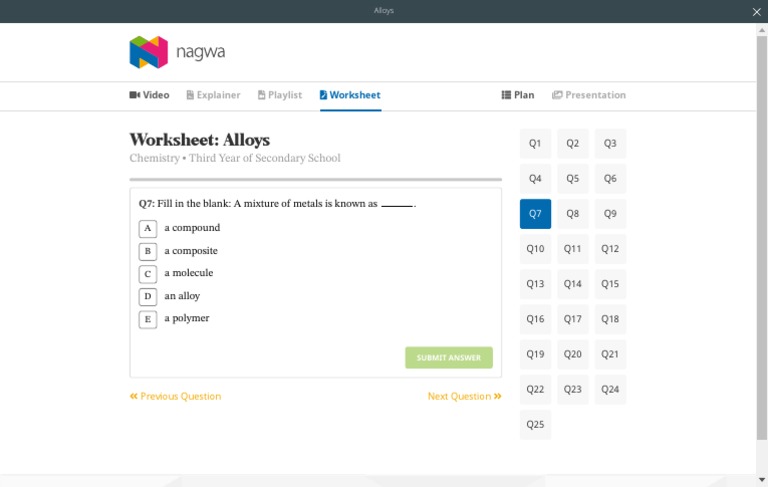This screenshot has height=487, width=768.
Task: Open the Video tab
Action: [149, 95]
